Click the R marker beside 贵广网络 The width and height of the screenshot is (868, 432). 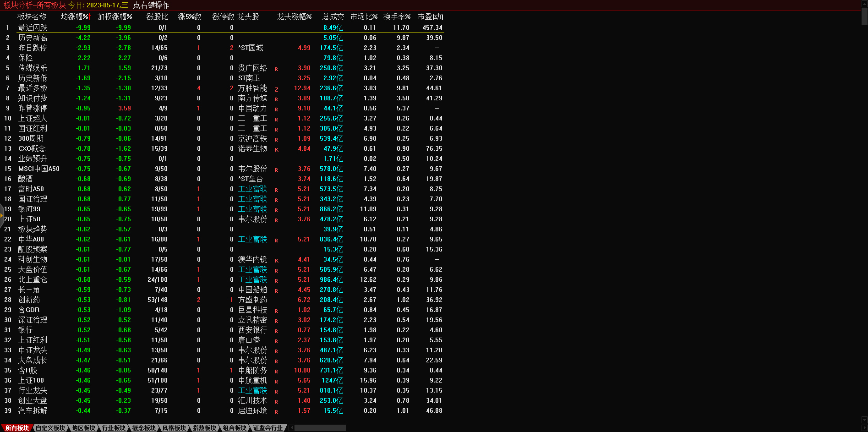276,69
